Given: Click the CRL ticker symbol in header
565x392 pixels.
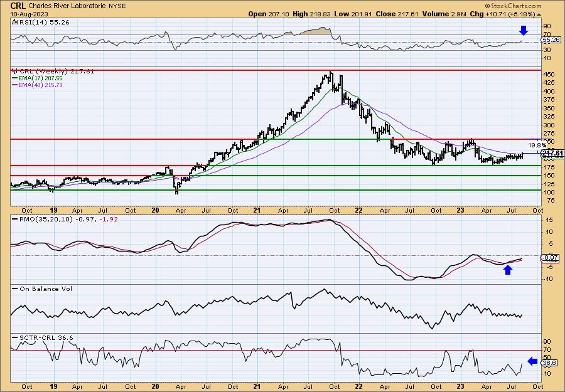Looking at the screenshot, I should (x=18, y=6).
